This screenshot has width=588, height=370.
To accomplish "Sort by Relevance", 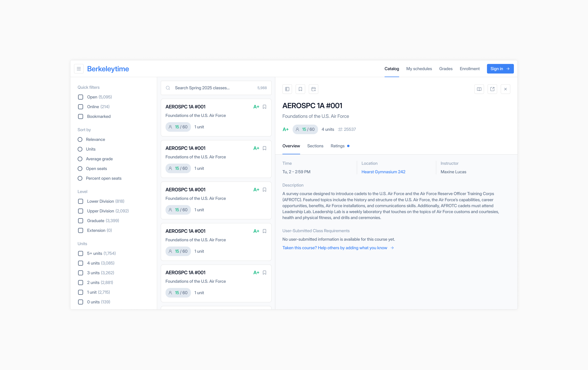I will pyautogui.click(x=80, y=139).
